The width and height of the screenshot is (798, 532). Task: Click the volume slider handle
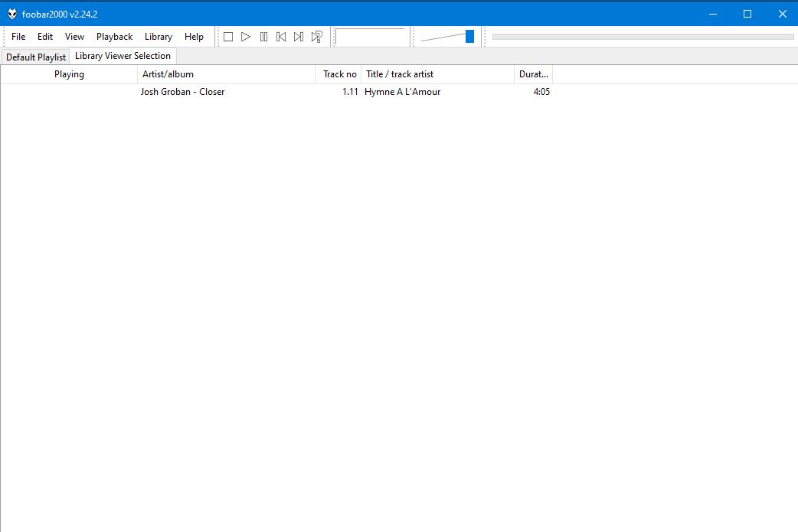click(x=469, y=36)
